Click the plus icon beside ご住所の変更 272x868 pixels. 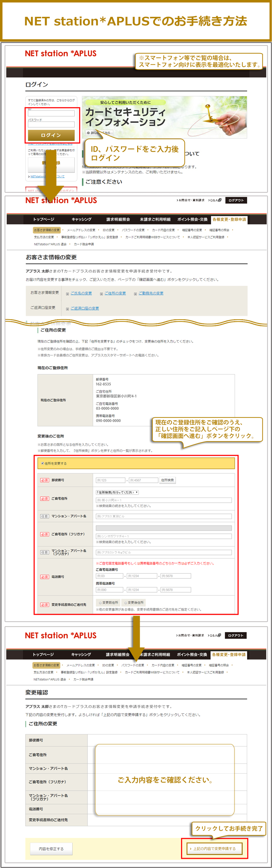pyautogui.click(x=101, y=294)
